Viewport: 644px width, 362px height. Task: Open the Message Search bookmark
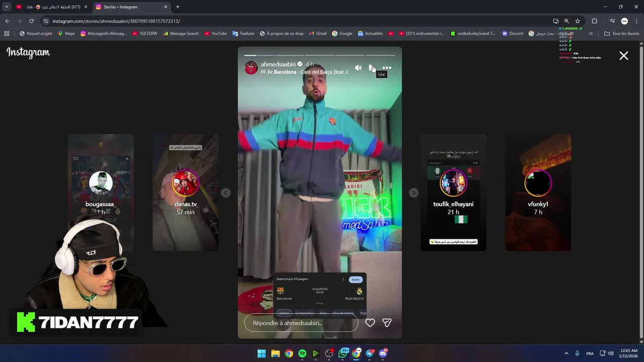coord(181,34)
